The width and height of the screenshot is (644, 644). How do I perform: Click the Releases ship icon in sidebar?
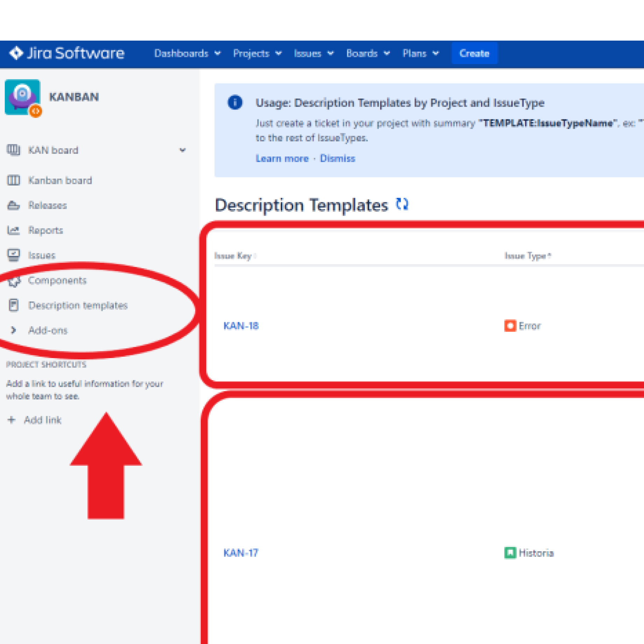(13, 205)
